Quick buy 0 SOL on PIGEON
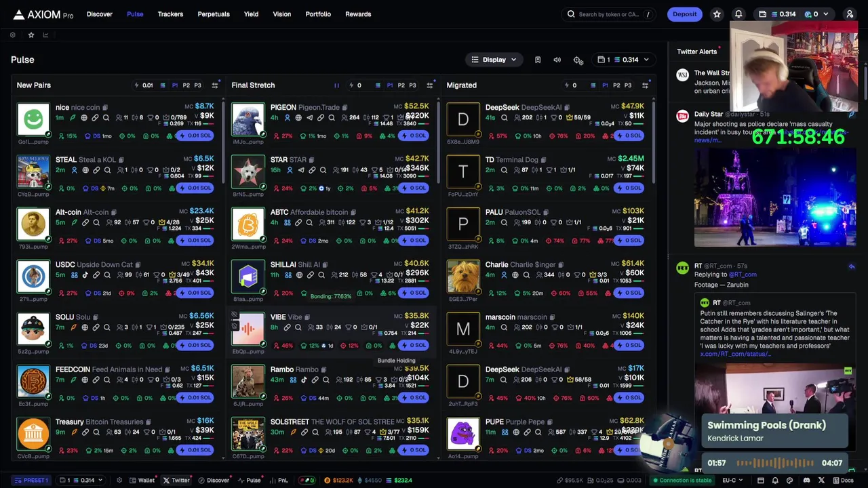Screen dimensions: 868x488 [412, 136]
